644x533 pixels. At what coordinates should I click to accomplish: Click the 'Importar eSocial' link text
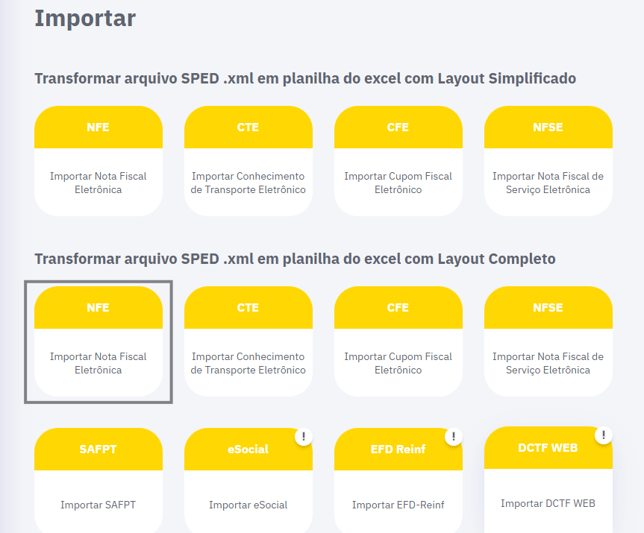[x=248, y=505]
